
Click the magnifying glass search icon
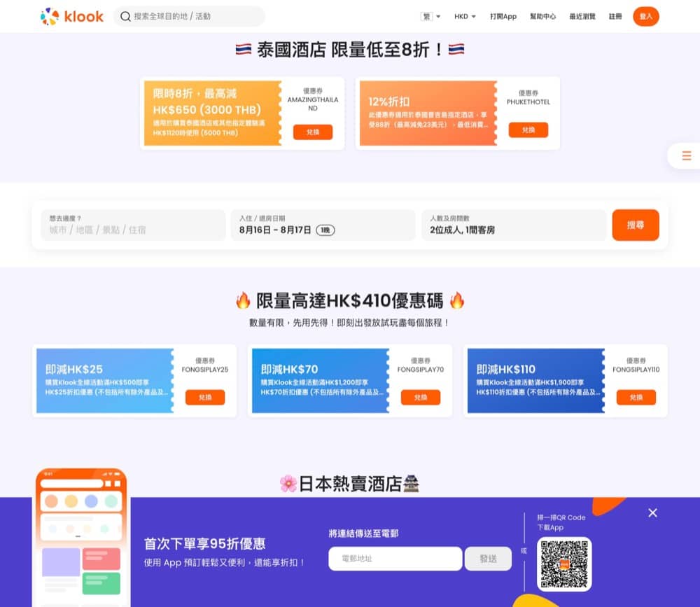(124, 16)
